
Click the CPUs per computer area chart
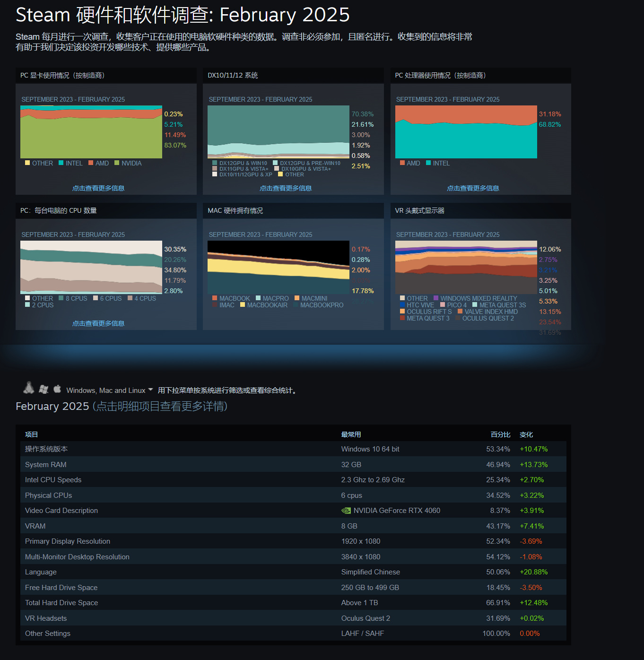[x=91, y=267]
